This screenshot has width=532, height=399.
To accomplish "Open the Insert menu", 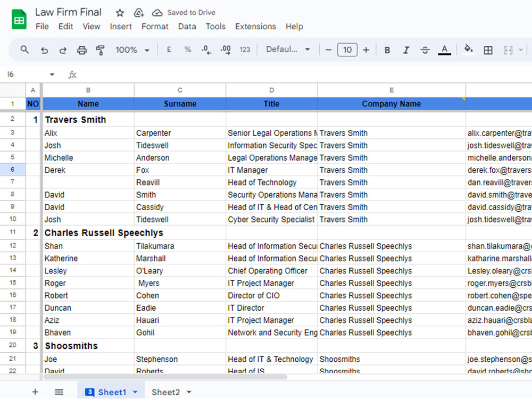I will (120, 27).
